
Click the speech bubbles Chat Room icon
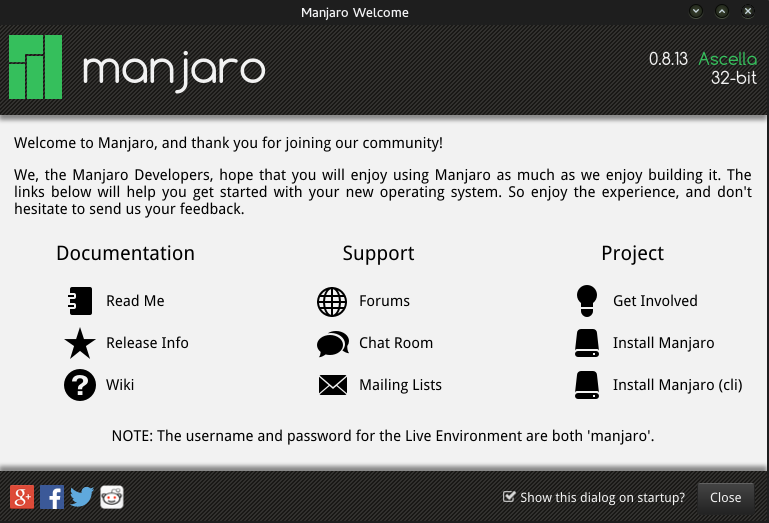point(333,343)
